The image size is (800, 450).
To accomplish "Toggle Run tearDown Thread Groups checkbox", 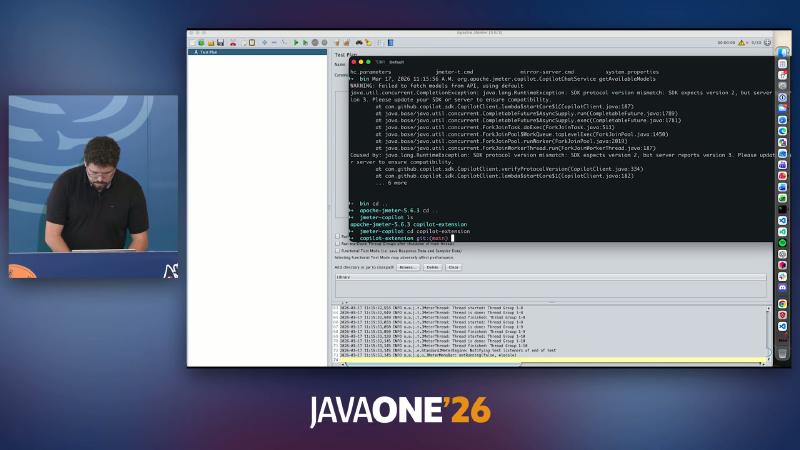I will click(337, 244).
